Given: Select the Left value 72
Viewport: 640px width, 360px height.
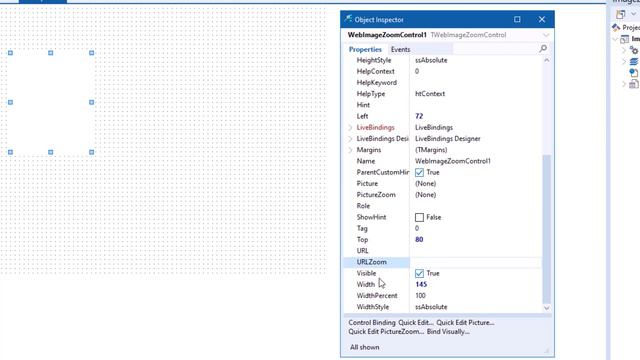Looking at the screenshot, I should (x=419, y=116).
